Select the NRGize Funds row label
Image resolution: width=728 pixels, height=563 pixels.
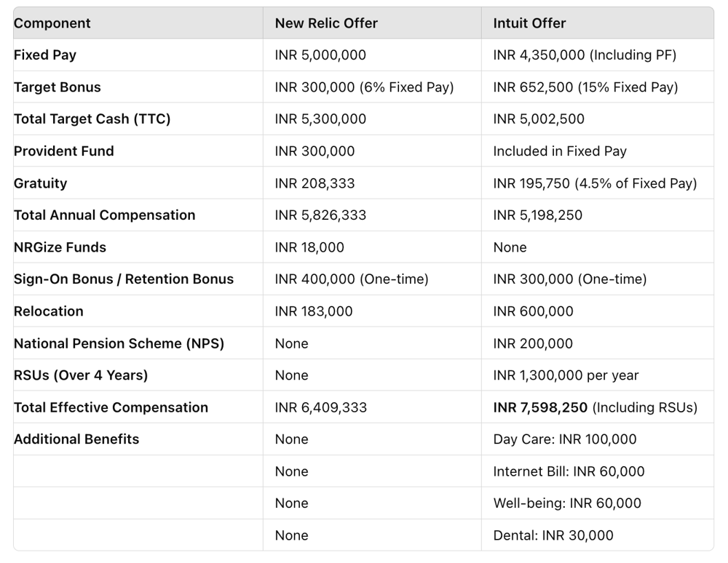coord(60,247)
